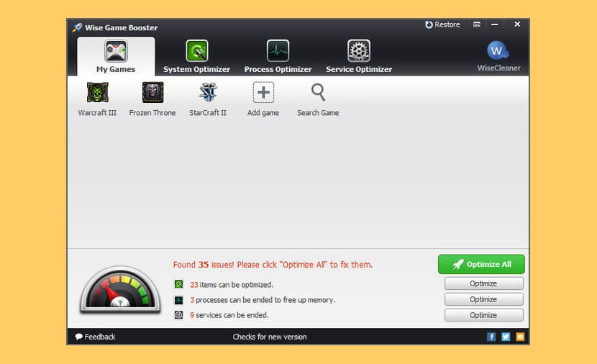Open the Twitter icon in status bar
This screenshot has height=364, width=597.
(506, 337)
